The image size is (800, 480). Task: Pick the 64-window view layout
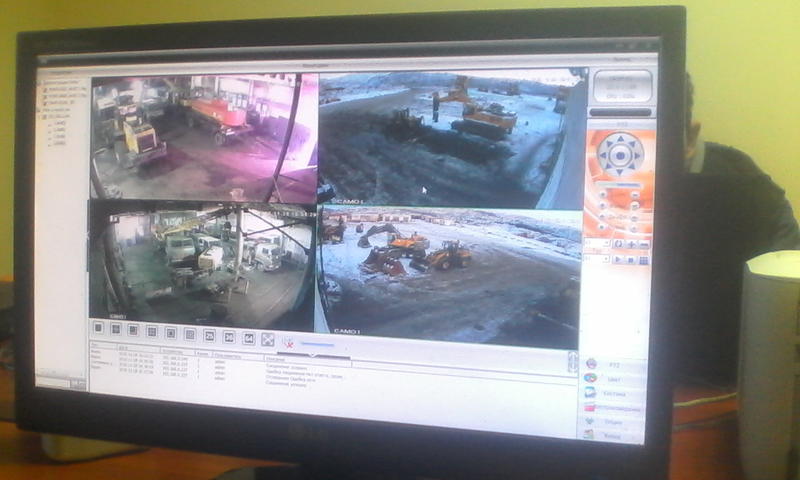click(248, 338)
